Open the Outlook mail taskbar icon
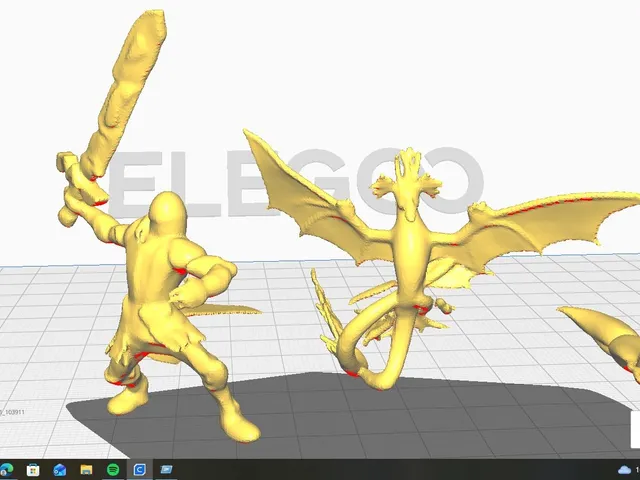640x480 pixels. 60,470
